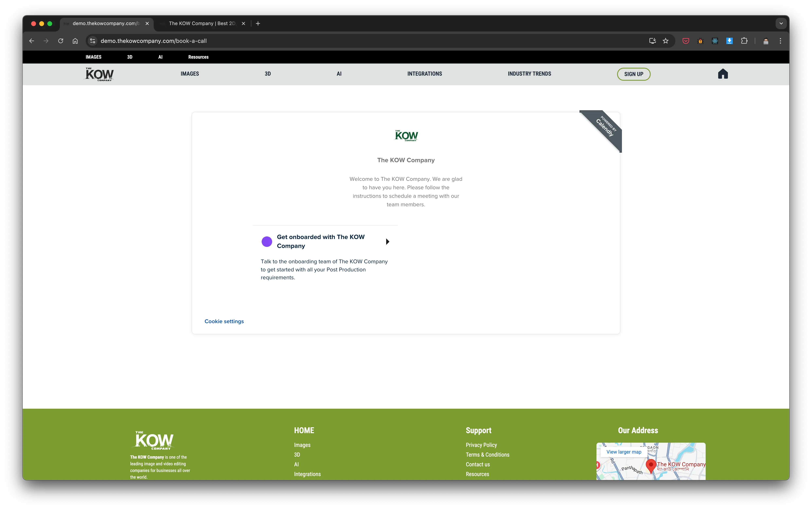Click 3D in the footer
812x510 pixels.
click(x=297, y=455)
